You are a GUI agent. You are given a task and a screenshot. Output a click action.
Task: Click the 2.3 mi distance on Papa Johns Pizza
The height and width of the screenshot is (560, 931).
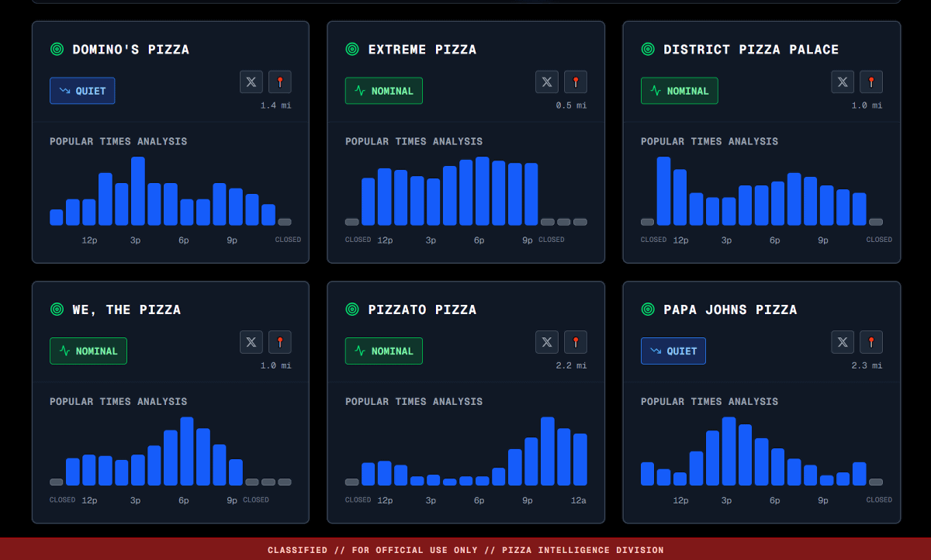tap(867, 365)
